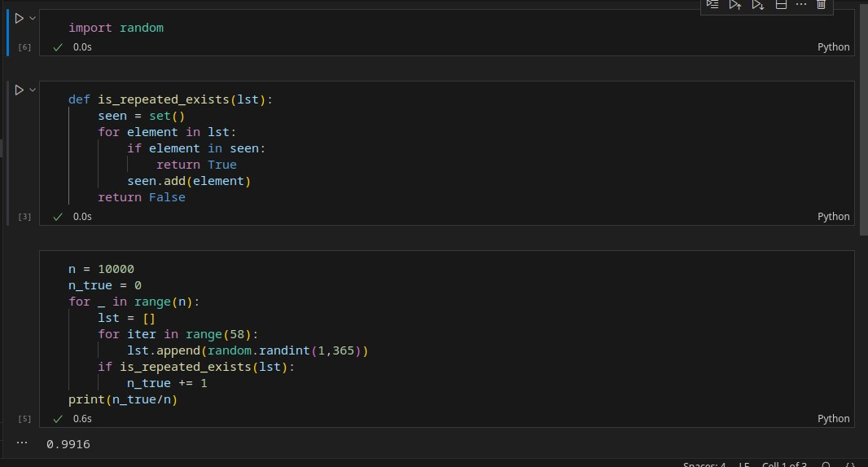The height and width of the screenshot is (467, 868).
Task: Click Cell 1 of 3 status indicator
Action: [784, 465]
